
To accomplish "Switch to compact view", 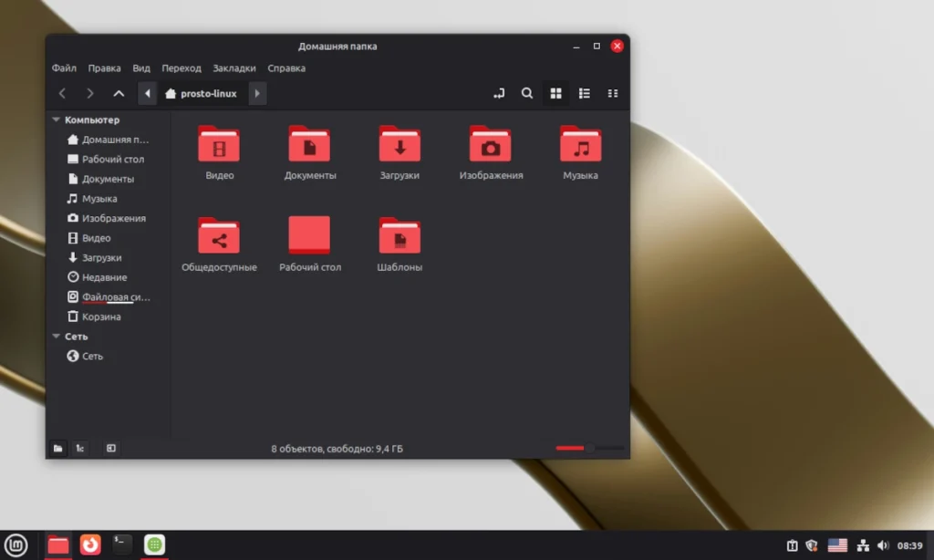I will 612,94.
